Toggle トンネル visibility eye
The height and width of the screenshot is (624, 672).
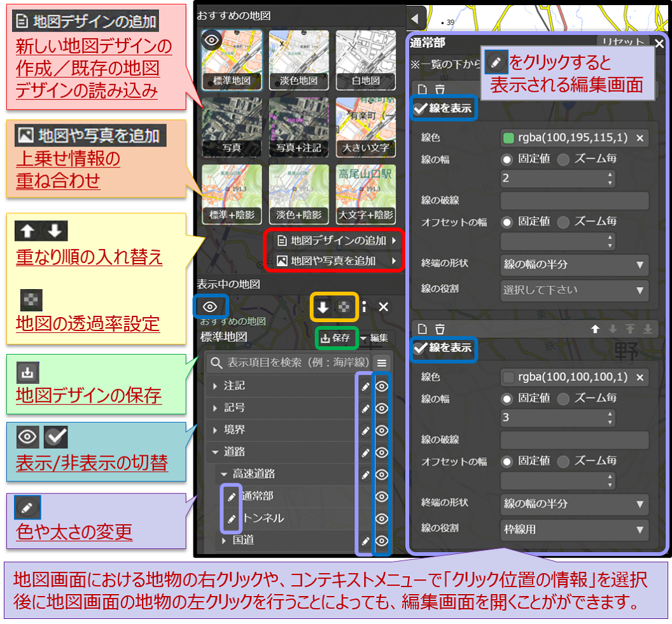click(382, 519)
